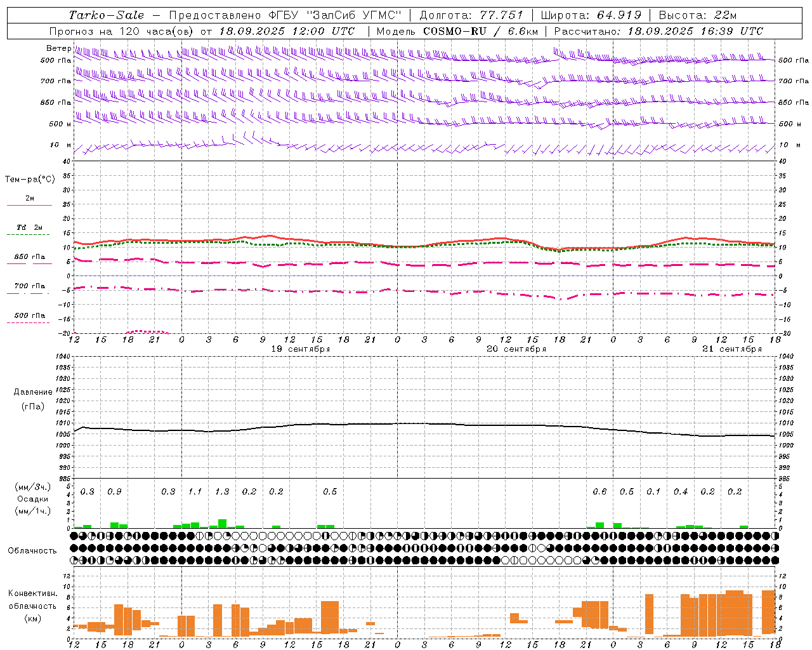Click the 'Тем-ра(°C)' temperature label
Screen dimensions: 812x650
click(x=30, y=180)
